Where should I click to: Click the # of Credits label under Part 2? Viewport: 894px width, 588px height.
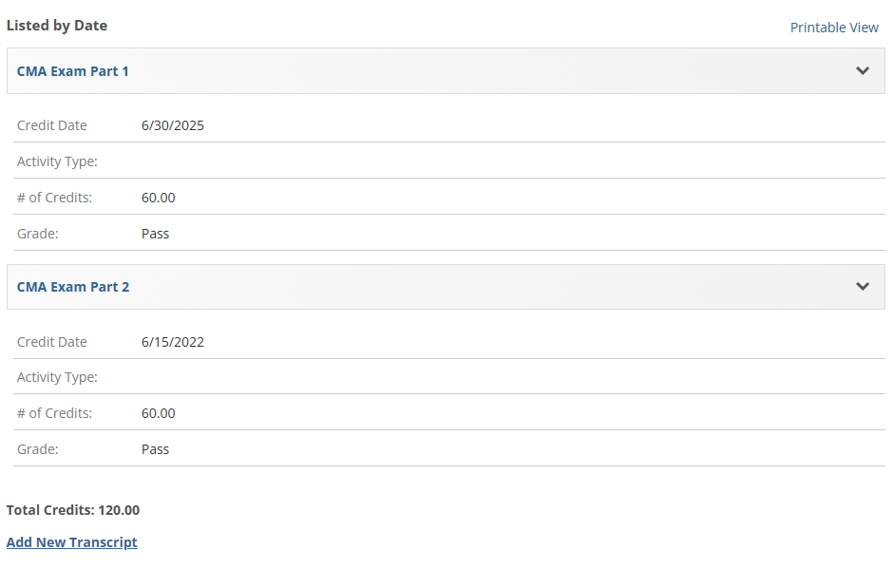pos(54,413)
